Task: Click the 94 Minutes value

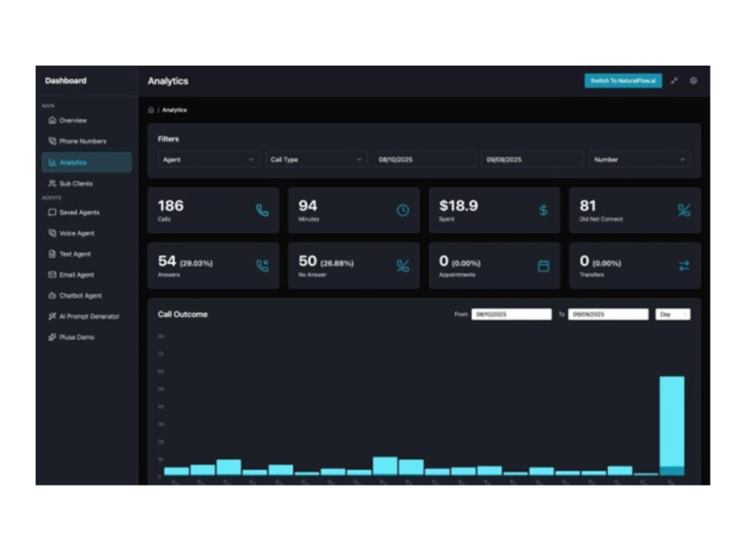Action: 308,206
